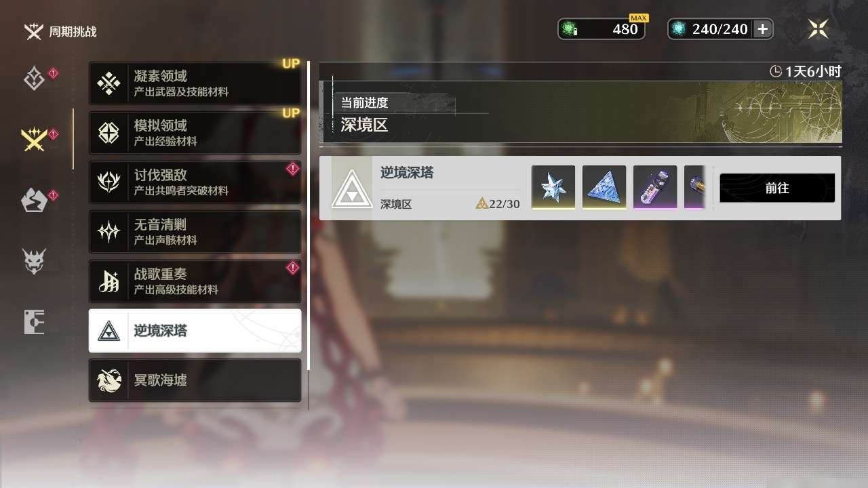Click the star-shaped reward item icon
This screenshot has height=488, width=868.
click(x=553, y=187)
